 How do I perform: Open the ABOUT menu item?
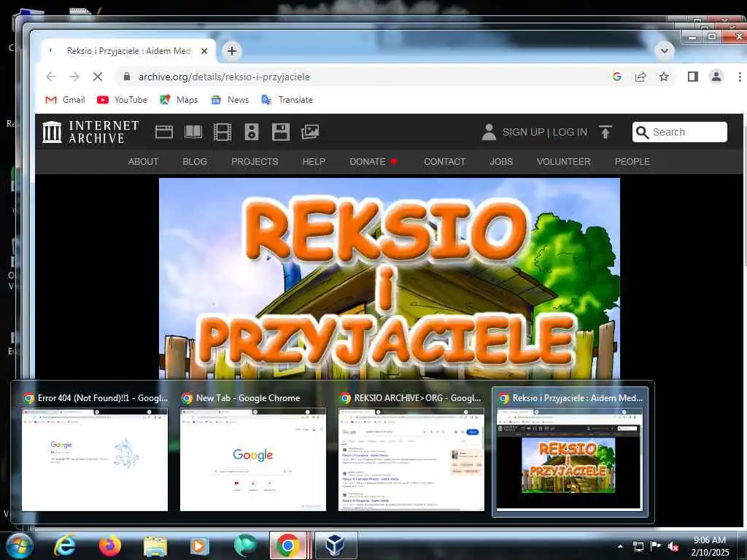[x=143, y=162]
